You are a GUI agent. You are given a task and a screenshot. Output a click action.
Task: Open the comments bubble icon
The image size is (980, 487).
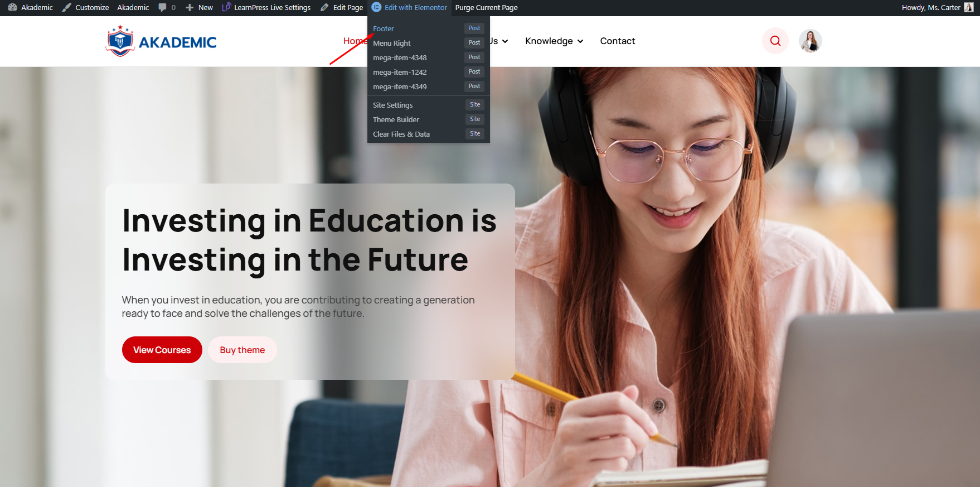pyautogui.click(x=163, y=8)
